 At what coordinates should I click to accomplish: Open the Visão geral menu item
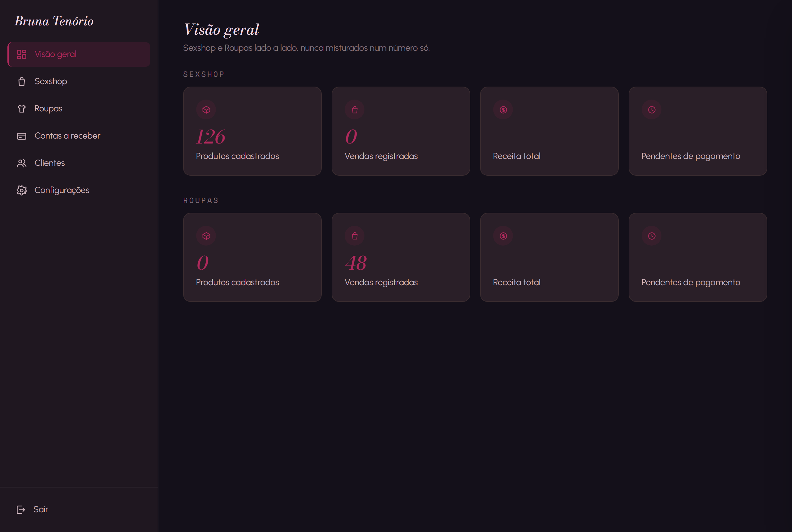point(79,54)
